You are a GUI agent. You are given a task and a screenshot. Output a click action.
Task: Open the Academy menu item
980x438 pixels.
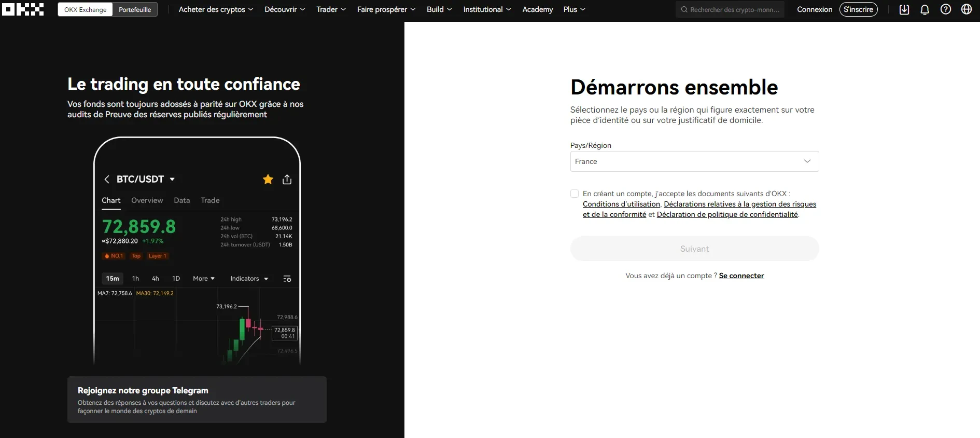[x=538, y=9]
